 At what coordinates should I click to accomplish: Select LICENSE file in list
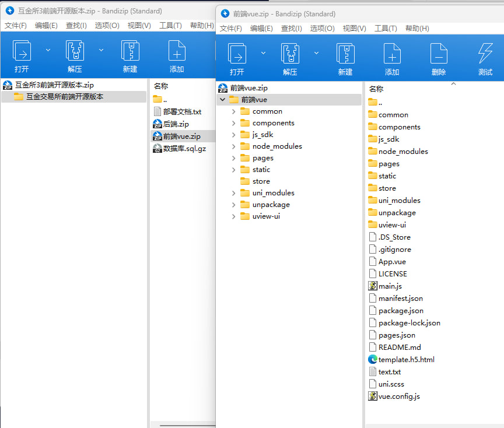388,273
